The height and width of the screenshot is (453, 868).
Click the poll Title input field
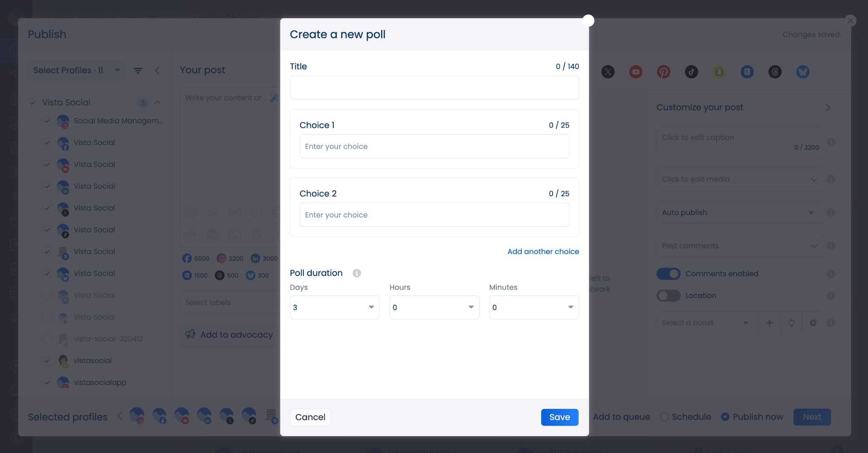pyautogui.click(x=434, y=88)
